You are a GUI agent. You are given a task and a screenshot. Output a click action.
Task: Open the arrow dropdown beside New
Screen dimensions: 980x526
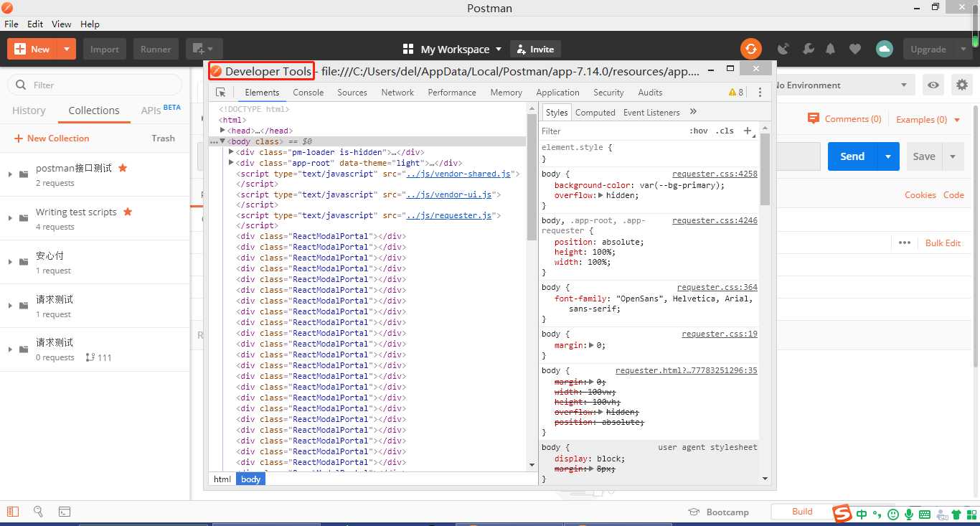pos(66,49)
